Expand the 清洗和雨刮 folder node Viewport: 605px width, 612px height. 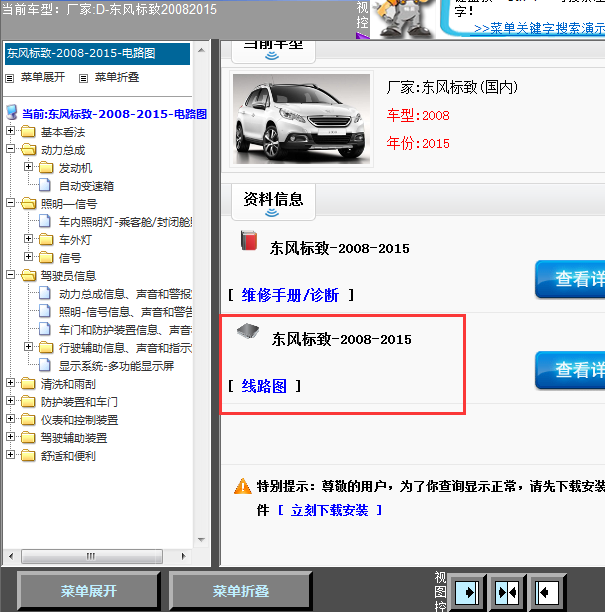[11, 383]
